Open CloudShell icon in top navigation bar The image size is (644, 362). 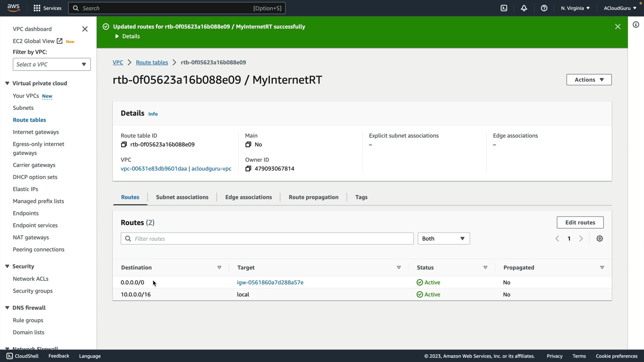click(504, 8)
